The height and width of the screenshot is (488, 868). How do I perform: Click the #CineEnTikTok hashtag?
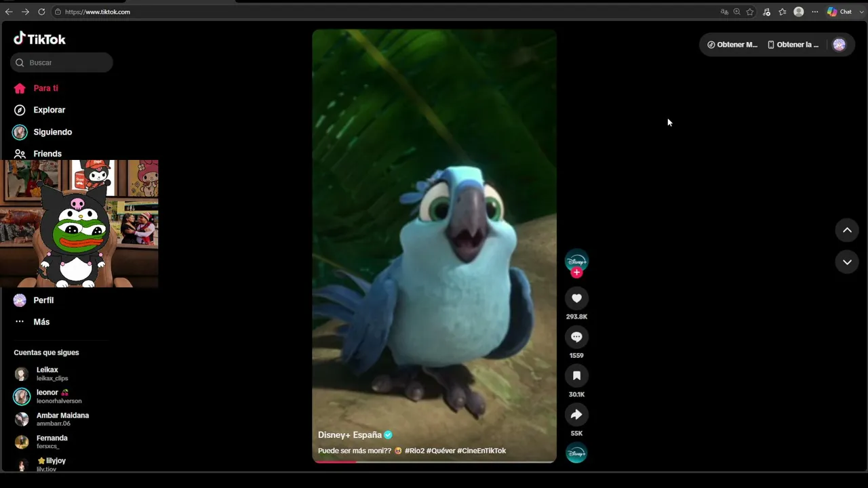[481, 451]
